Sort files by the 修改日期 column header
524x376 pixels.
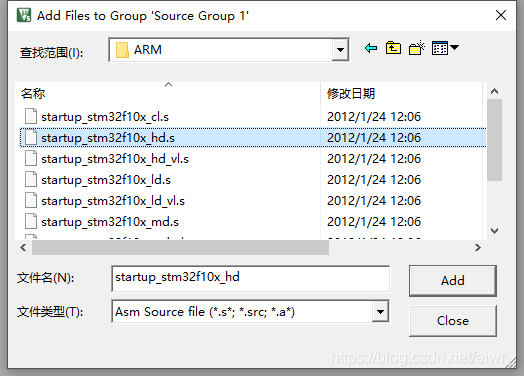[x=351, y=94]
